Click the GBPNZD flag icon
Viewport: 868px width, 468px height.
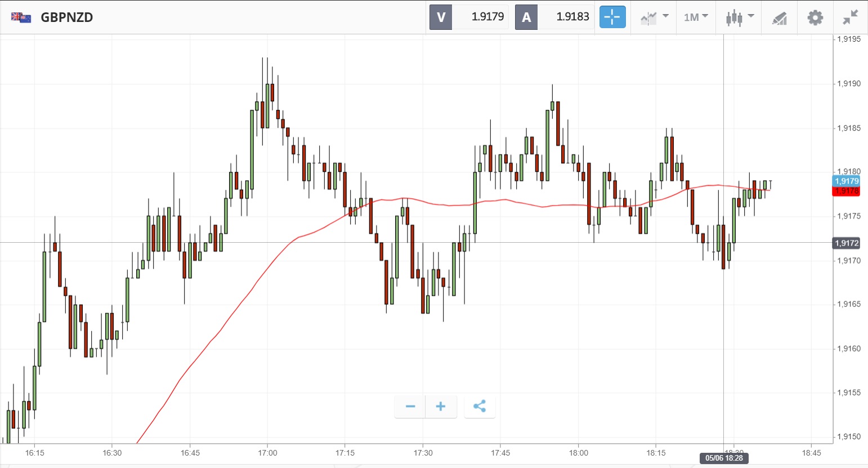[21, 17]
